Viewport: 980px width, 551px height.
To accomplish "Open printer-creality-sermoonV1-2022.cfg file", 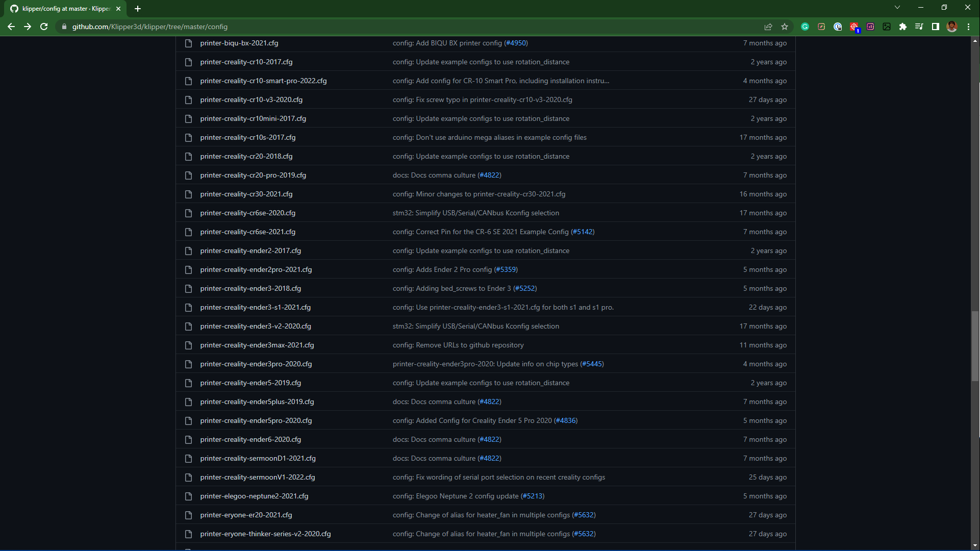I will (x=257, y=477).
